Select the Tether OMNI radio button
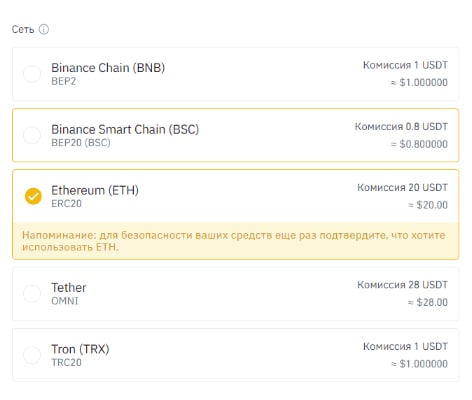The image size is (472, 400). point(32,293)
